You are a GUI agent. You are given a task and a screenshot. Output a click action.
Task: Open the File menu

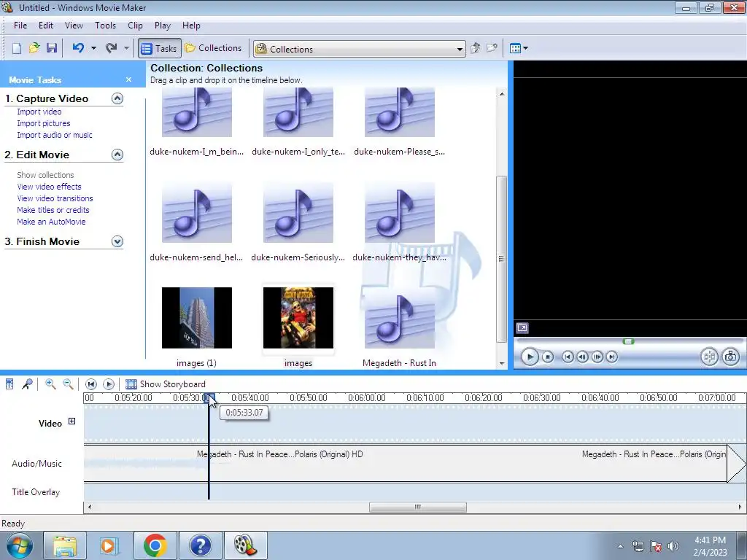point(20,26)
